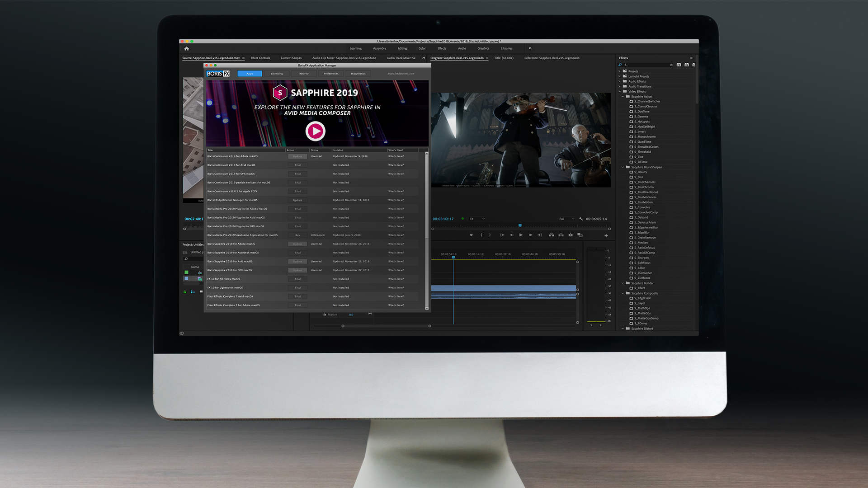Click the Home icon in Premiere's toolbar
Image resolution: width=868 pixels, height=488 pixels.
coord(186,48)
